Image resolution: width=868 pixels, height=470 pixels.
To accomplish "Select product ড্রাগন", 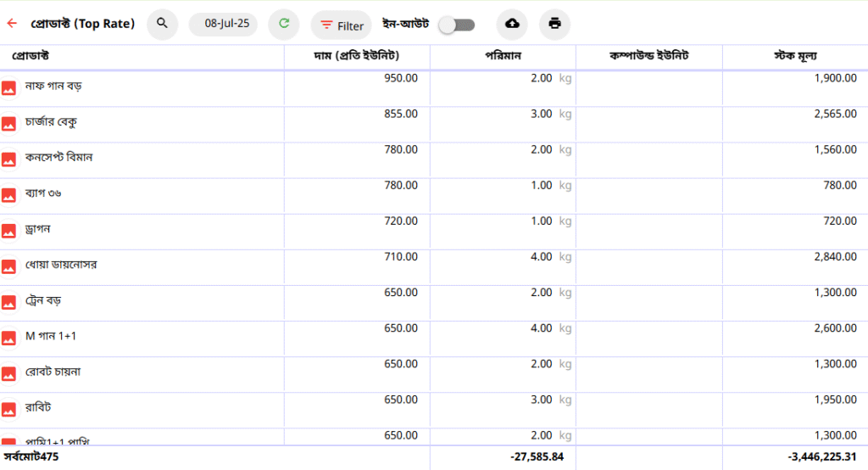I will coord(37,229).
